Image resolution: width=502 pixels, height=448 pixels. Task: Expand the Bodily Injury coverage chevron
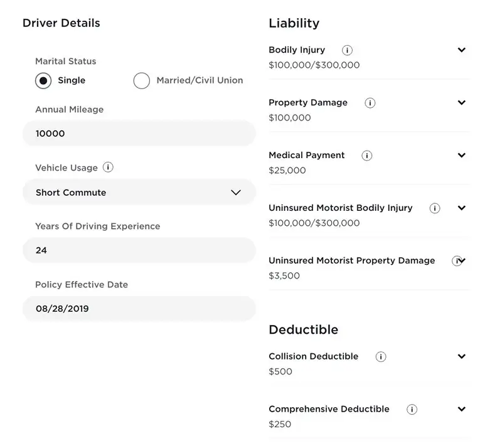(462, 50)
